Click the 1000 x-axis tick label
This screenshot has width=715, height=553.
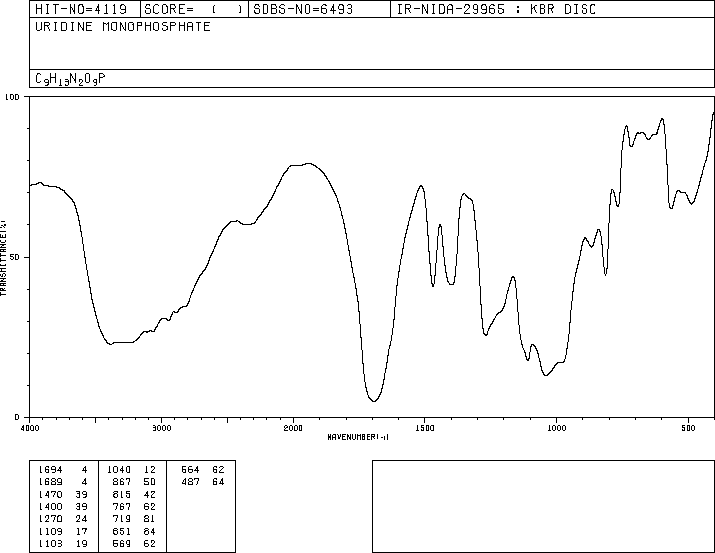click(x=556, y=428)
